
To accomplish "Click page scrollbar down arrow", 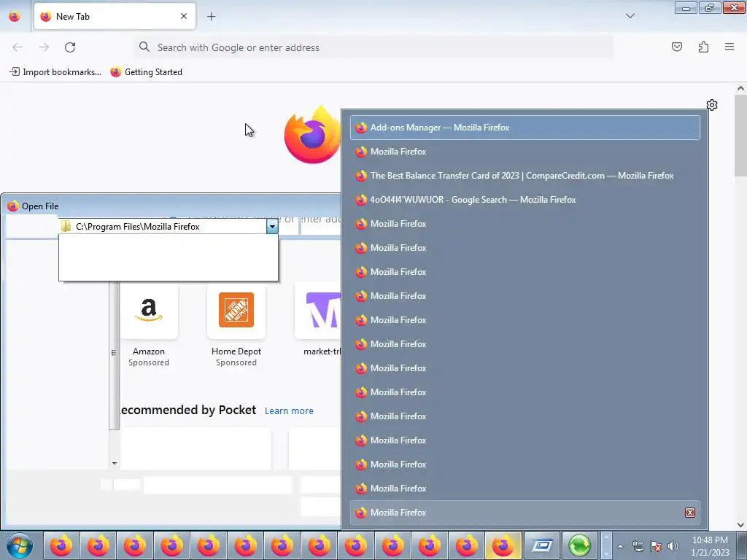I will click(740, 525).
